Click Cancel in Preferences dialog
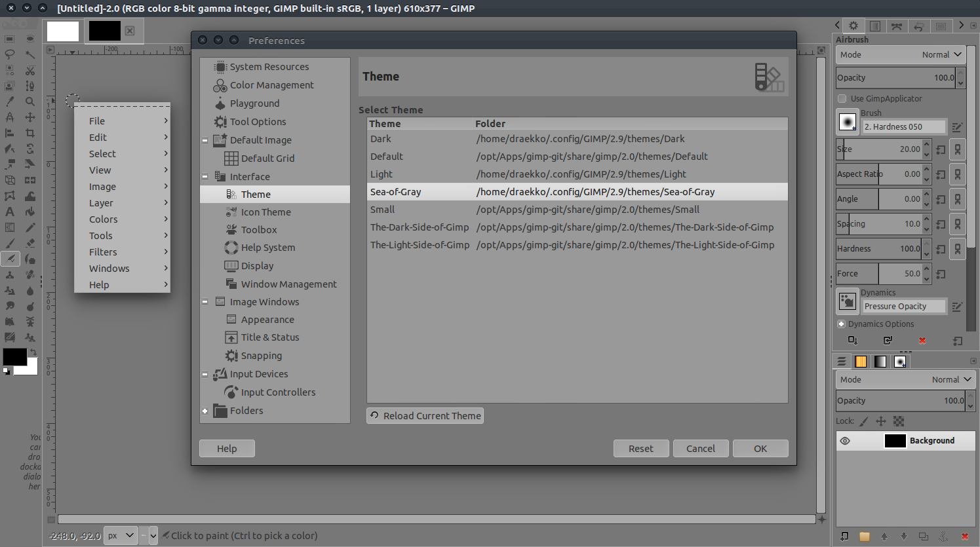 [x=701, y=449]
